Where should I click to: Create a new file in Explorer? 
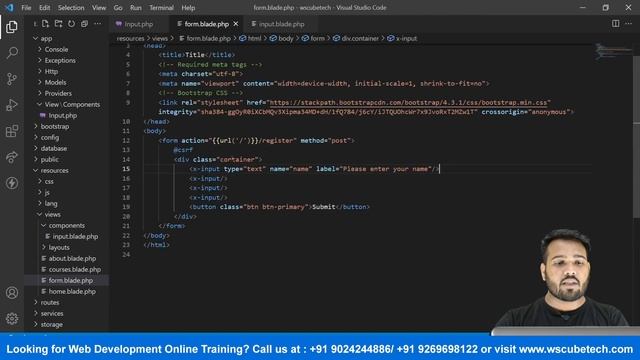click(x=45, y=24)
